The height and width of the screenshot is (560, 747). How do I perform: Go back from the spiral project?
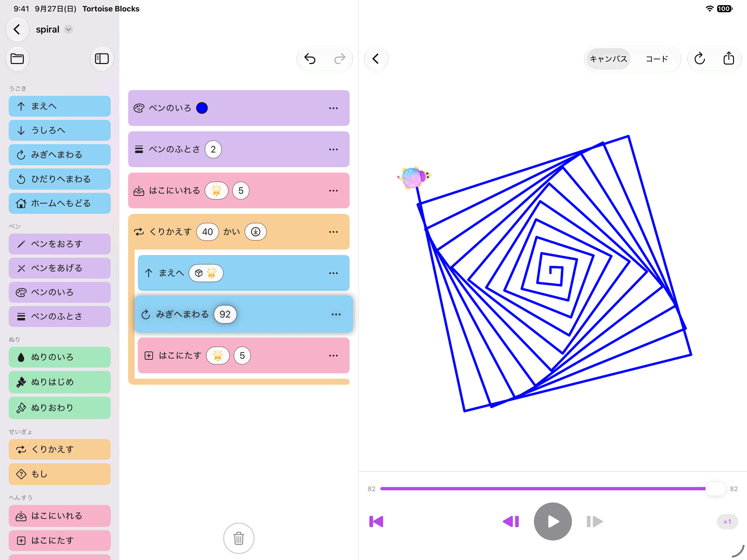[17, 29]
